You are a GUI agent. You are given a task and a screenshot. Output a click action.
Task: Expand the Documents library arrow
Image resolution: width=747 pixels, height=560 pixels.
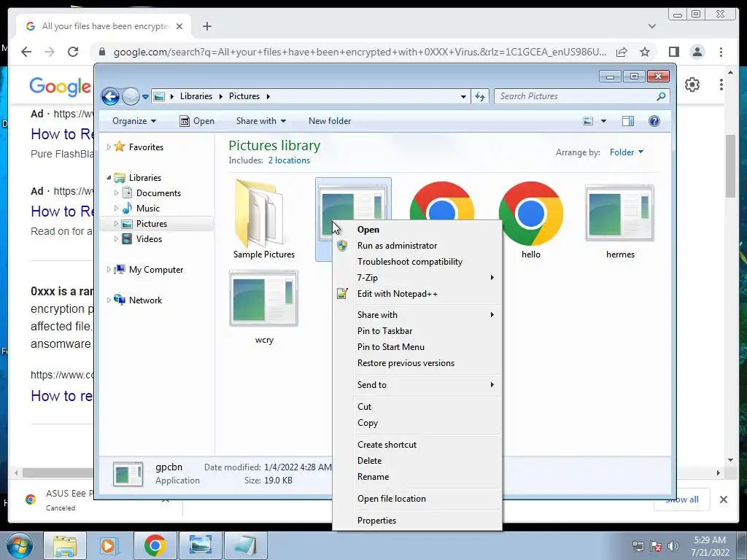point(116,192)
